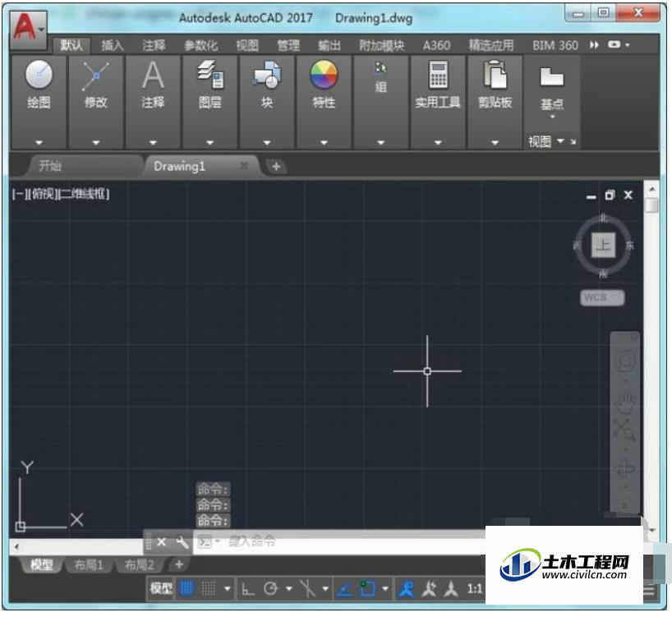This screenshot has height=617, width=672.
Task: Click the navigation bar steering wheel icon
Action: pos(625,361)
